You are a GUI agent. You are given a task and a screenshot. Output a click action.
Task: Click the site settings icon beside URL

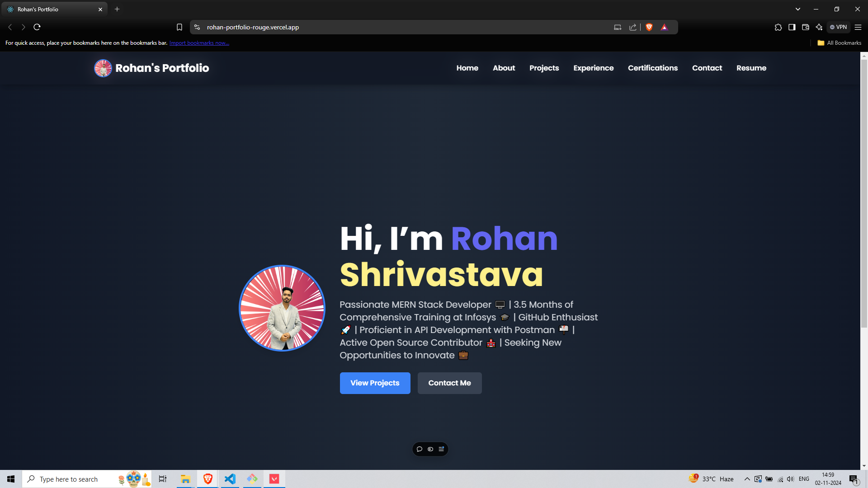[x=197, y=27]
